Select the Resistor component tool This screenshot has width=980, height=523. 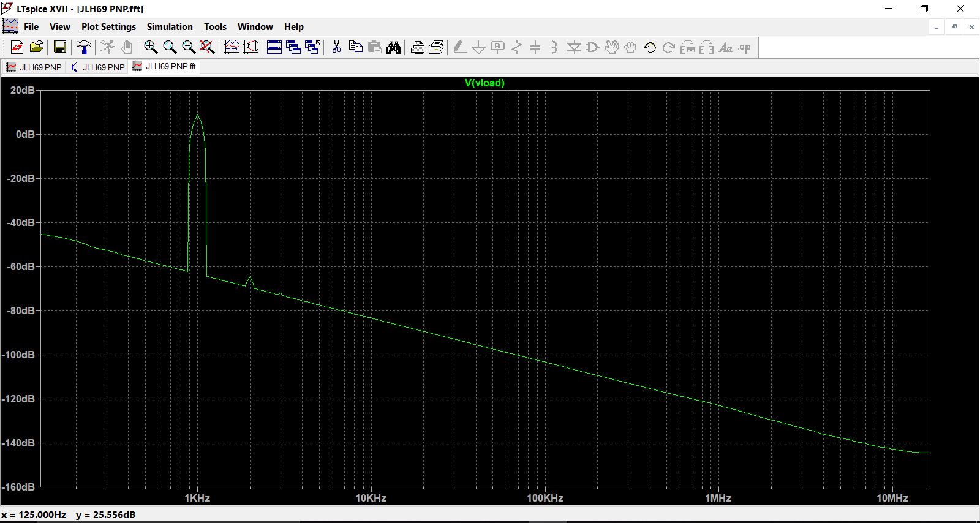[x=517, y=47]
